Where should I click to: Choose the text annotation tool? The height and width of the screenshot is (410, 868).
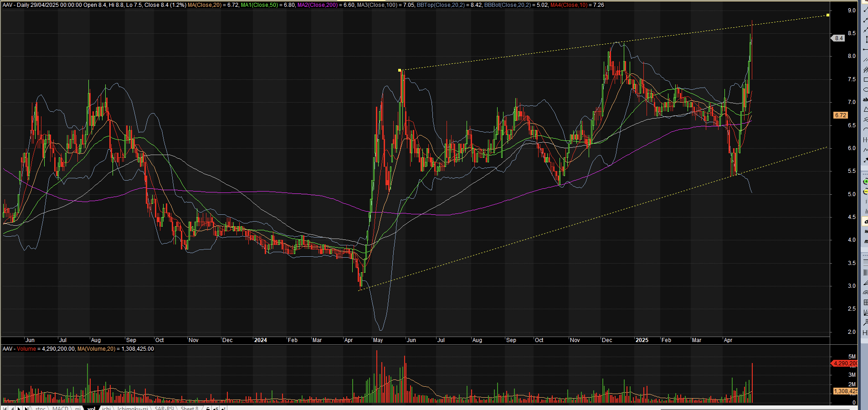click(x=865, y=99)
